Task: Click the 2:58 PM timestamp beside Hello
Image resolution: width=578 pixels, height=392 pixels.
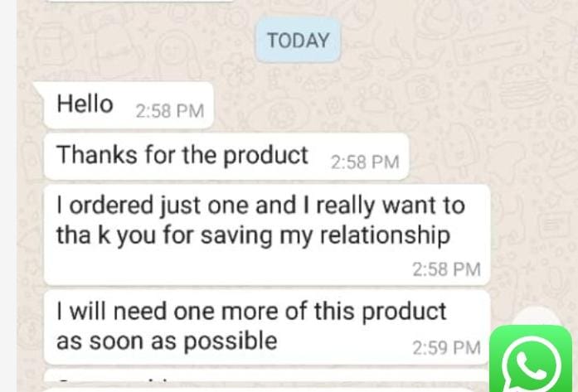Action: tap(170, 111)
